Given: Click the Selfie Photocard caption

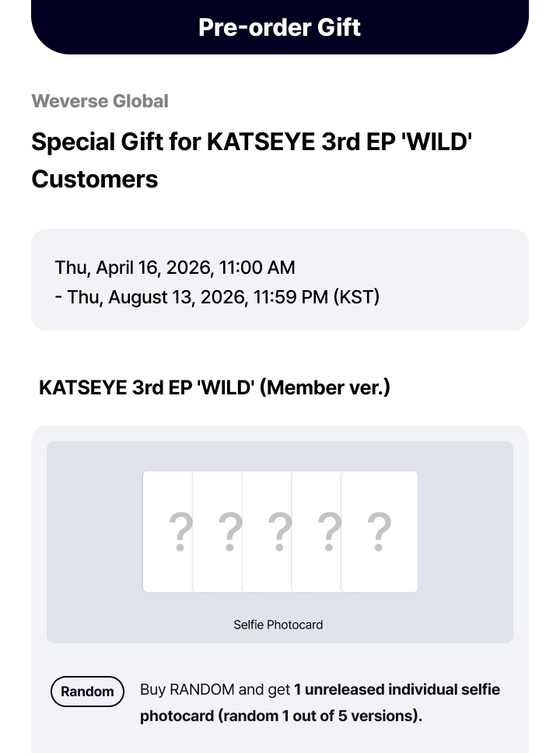Looking at the screenshot, I should coord(278,625).
